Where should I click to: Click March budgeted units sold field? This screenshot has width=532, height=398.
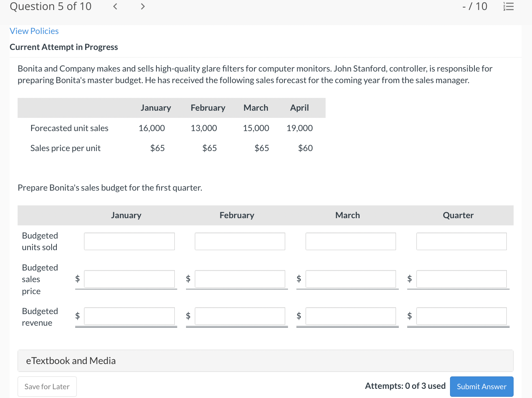click(x=351, y=241)
